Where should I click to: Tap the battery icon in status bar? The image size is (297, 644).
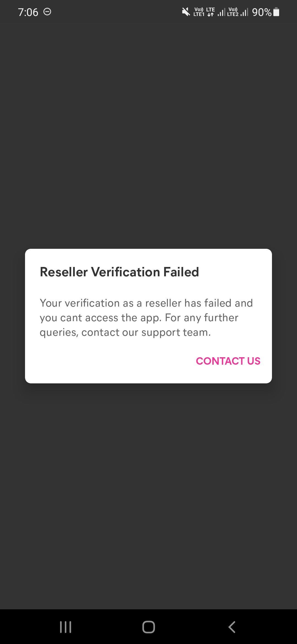point(276,12)
